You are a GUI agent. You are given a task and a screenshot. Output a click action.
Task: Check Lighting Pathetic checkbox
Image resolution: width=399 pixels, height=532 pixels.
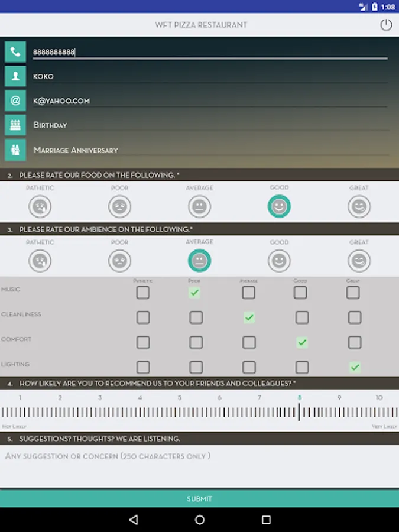click(x=143, y=367)
